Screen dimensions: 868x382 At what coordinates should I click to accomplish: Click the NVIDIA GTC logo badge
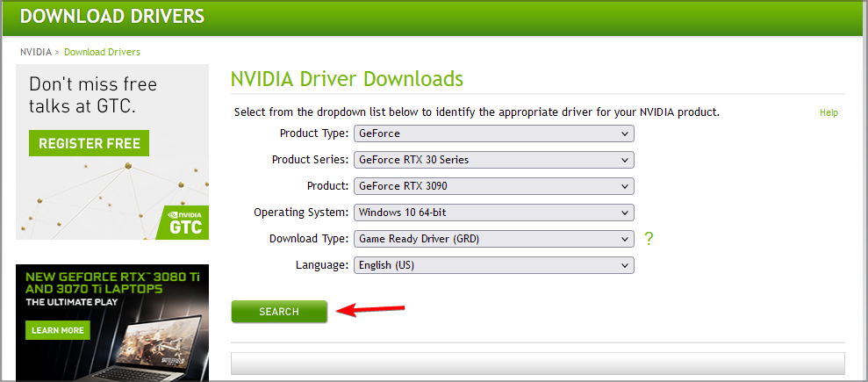pyautogui.click(x=183, y=222)
